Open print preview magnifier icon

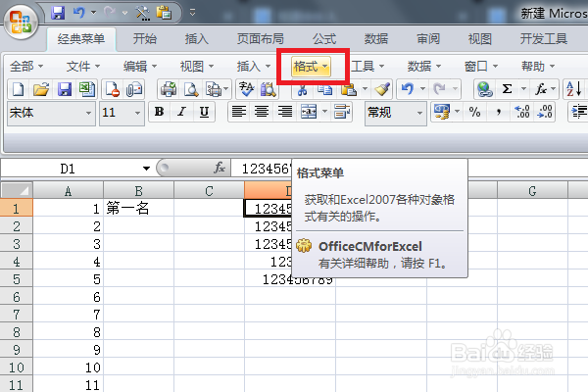pyautogui.click(x=191, y=89)
